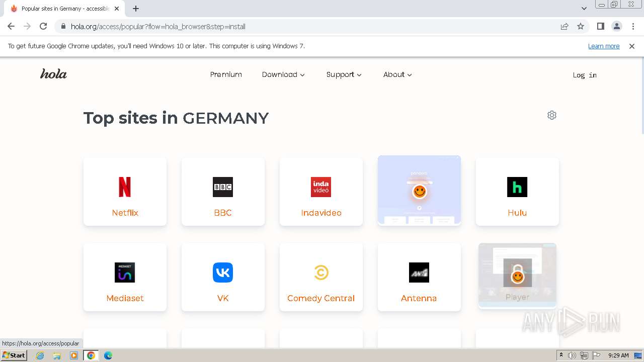
Task: Open the volume control in tray
Action: pos(572,355)
